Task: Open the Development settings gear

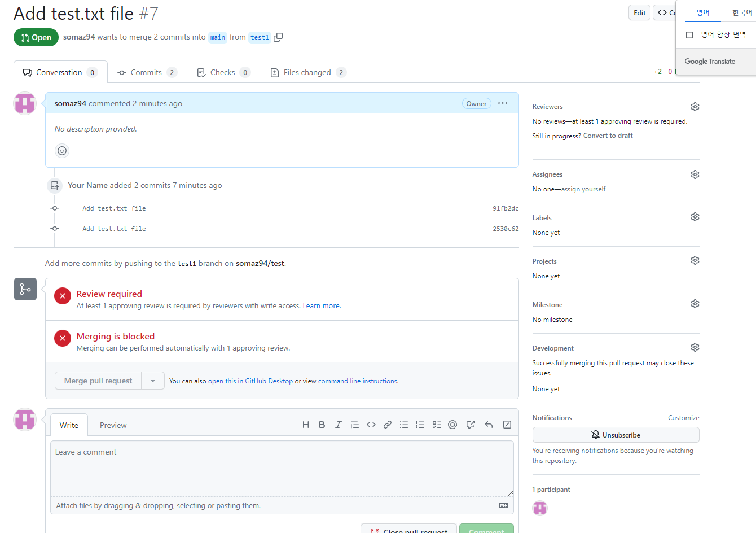Action: pyautogui.click(x=695, y=347)
